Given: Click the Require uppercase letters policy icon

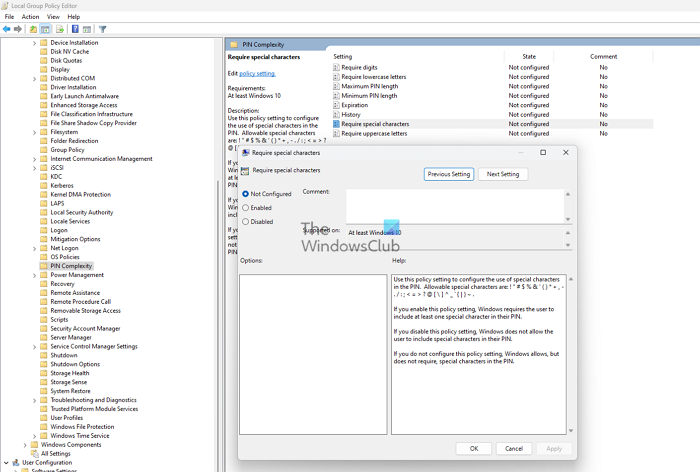Looking at the screenshot, I should point(337,133).
